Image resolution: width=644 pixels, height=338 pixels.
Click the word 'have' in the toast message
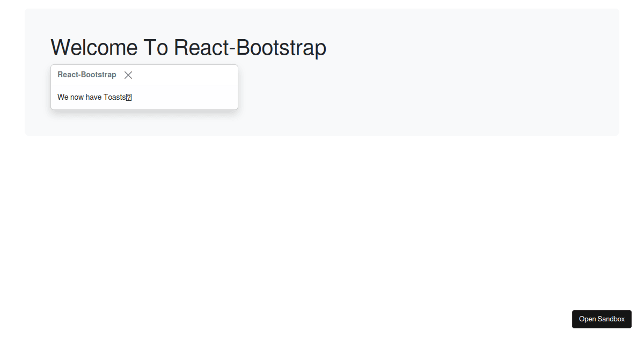(93, 98)
